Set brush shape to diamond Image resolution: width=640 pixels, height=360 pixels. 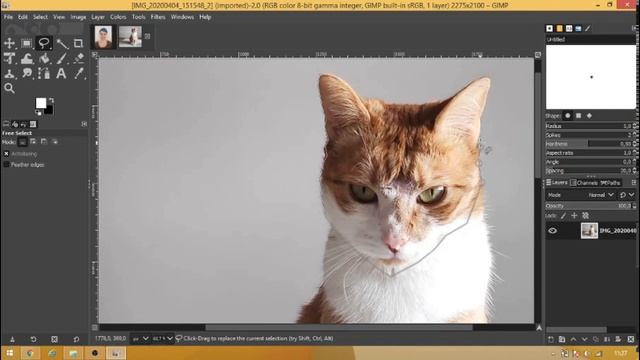tap(589, 116)
